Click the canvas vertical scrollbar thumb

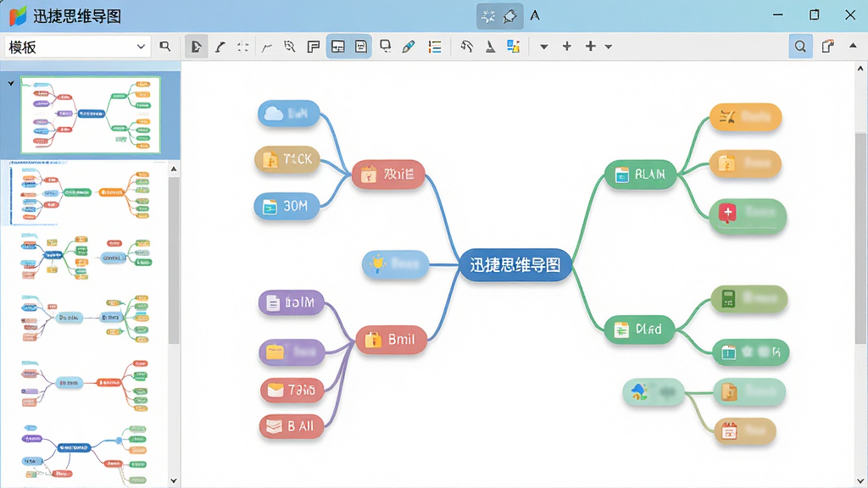pos(860,238)
